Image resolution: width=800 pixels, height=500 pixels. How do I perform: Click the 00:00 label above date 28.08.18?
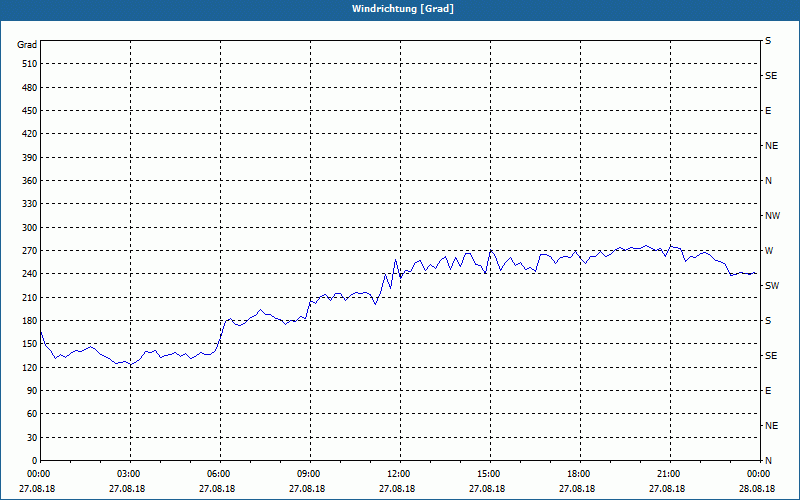coord(758,474)
